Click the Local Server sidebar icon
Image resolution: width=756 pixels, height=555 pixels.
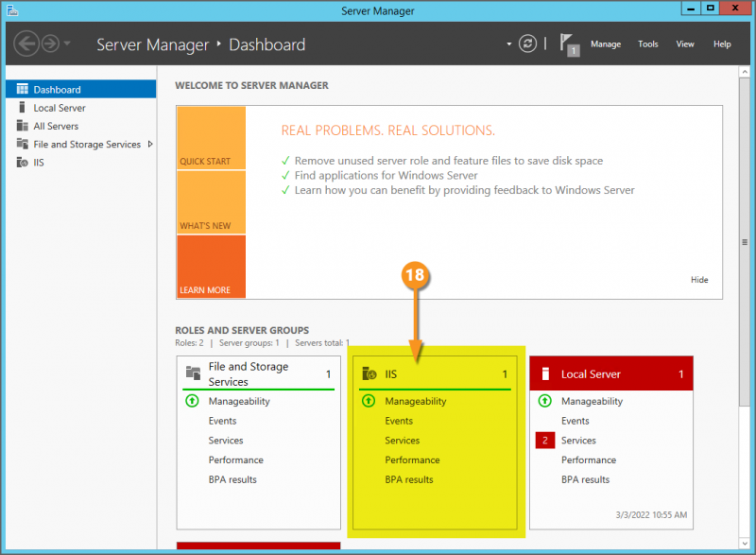[22, 107]
